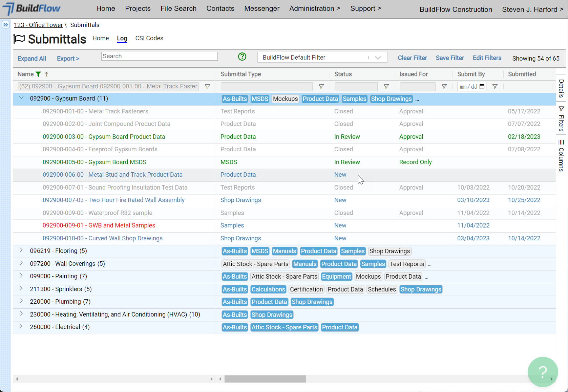Image resolution: width=568 pixels, height=392 pixels.
Task: Click the horizontal grid scrollbar thumb
Action: [265, 379]
